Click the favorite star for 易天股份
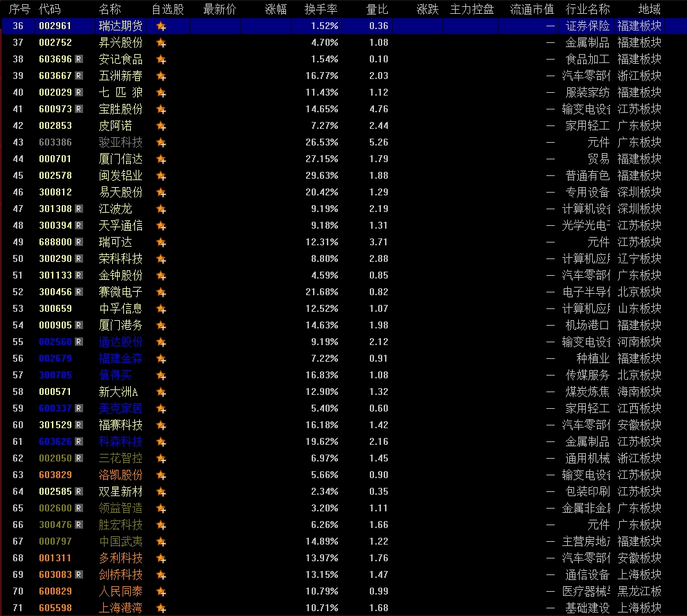 tap(161, 193)
